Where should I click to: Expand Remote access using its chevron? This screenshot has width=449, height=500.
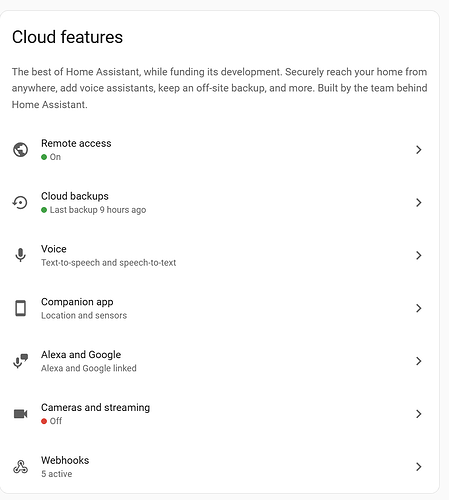pyautogui.click(x=419, y=150)
